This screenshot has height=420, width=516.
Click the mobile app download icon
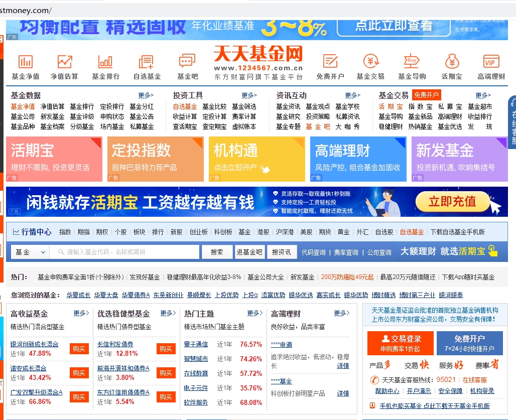(x=372, y=405)
